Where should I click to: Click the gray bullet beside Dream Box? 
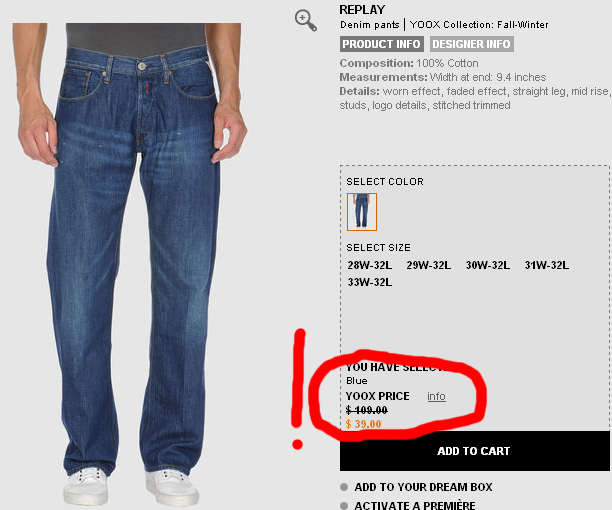tap(344, 487)
